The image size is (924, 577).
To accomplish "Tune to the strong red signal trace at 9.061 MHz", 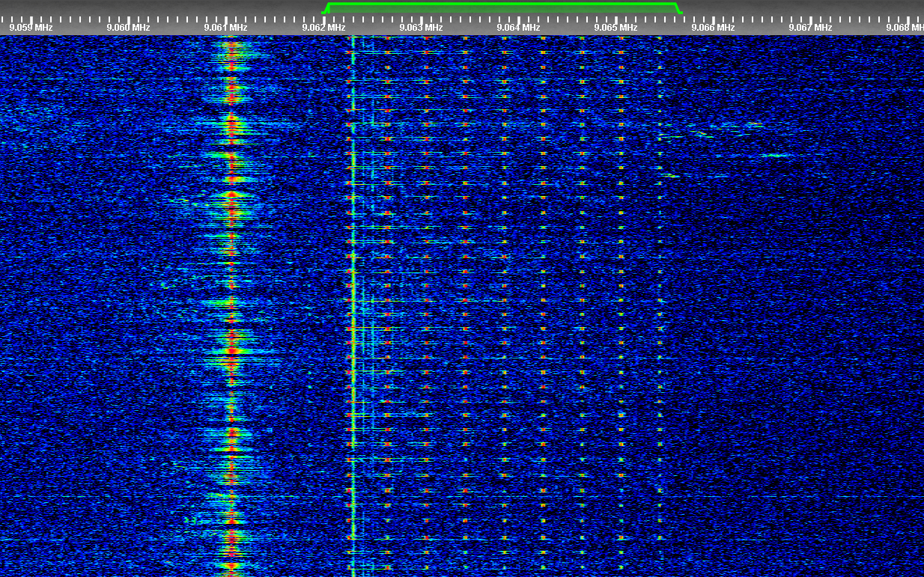I will (x=231, y=306).
